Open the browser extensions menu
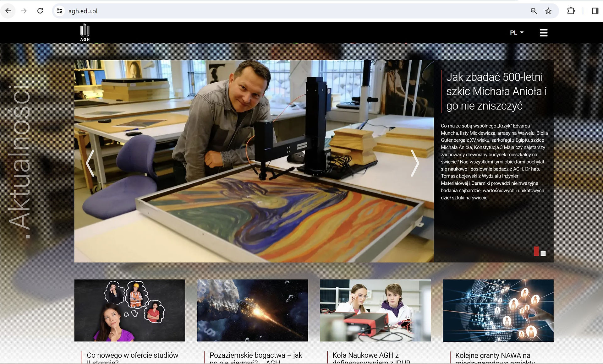 coord(571,11)
